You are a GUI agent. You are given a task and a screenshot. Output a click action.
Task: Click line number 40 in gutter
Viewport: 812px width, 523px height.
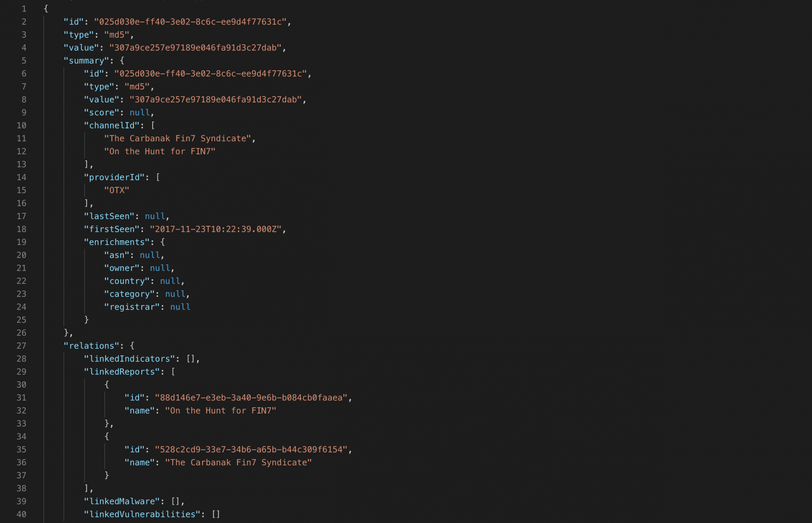[22, 514]
